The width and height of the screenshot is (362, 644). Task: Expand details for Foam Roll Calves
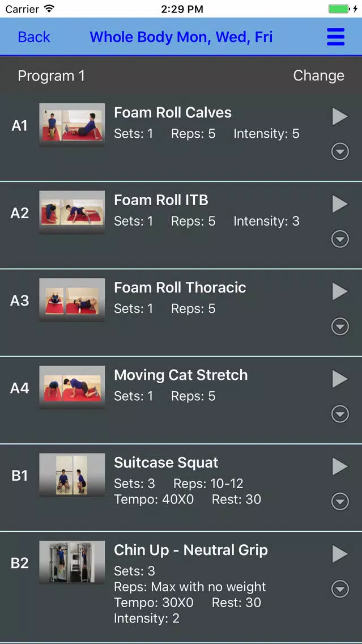pyautogui.click(x=340, y=152)
